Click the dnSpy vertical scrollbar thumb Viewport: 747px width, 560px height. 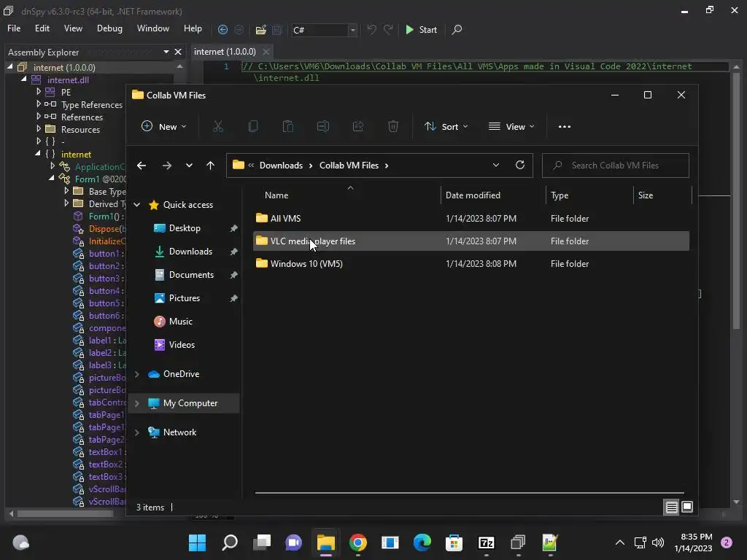737,201
